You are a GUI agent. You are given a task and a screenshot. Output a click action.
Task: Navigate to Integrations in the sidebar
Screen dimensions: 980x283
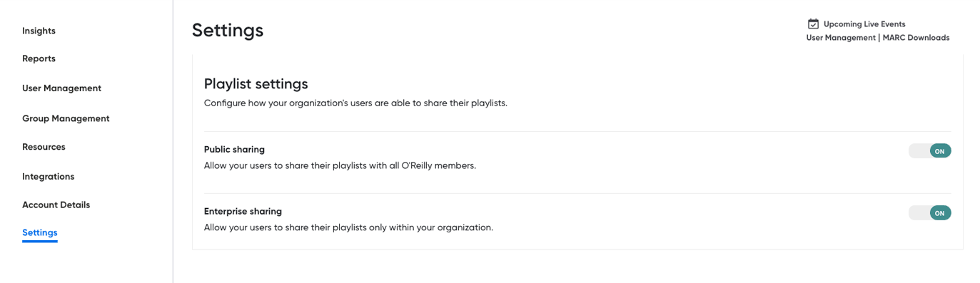(x=48, y=176)
